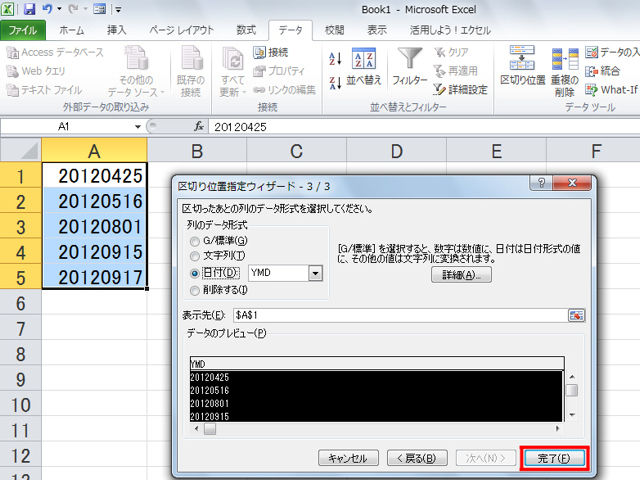Switch to the ホーム ribbon tab
640x480 pixels.
tap(71, 30)
